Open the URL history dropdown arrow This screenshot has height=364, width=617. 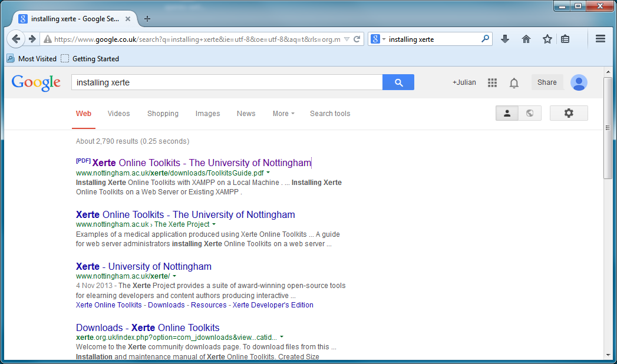click(x=347, y=39)
